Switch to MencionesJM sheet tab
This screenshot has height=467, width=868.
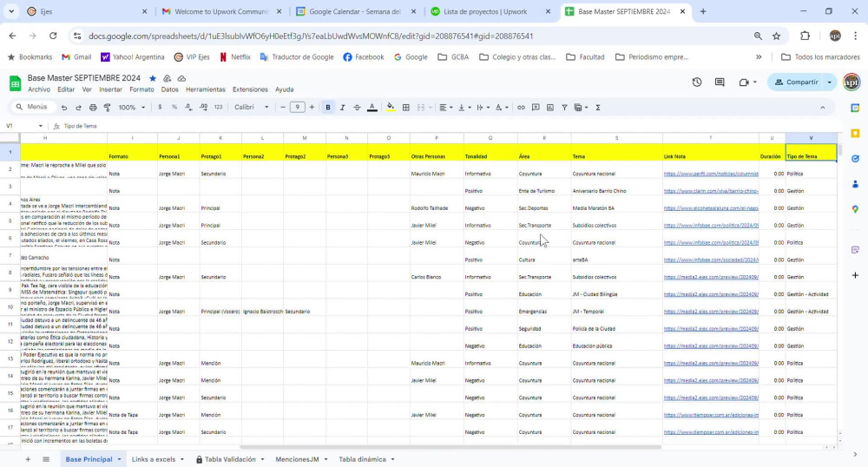(x=297, y=459)
